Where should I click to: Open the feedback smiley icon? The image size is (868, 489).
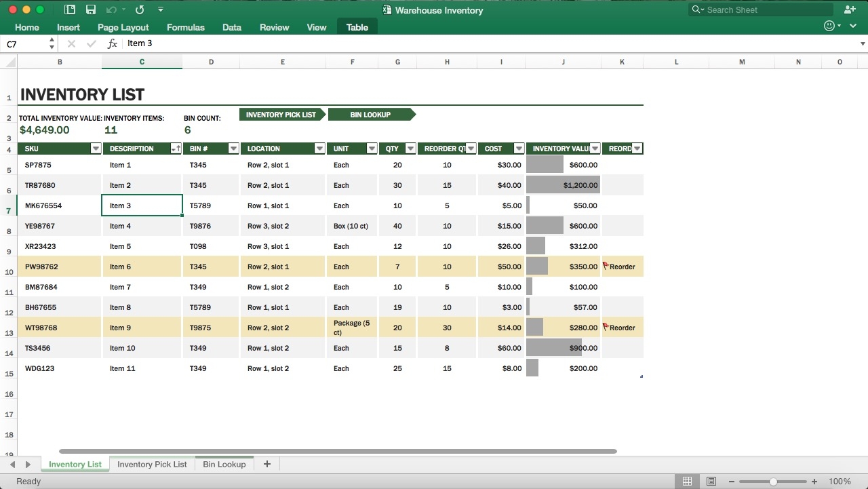click(x=828, y=25)
